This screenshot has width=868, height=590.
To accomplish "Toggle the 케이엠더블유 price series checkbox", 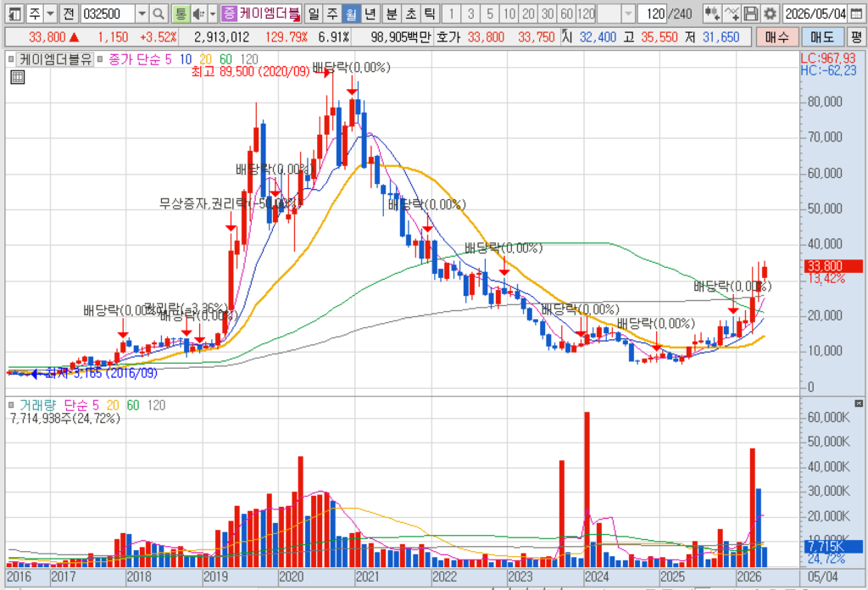I will click(x=11, y=59).
